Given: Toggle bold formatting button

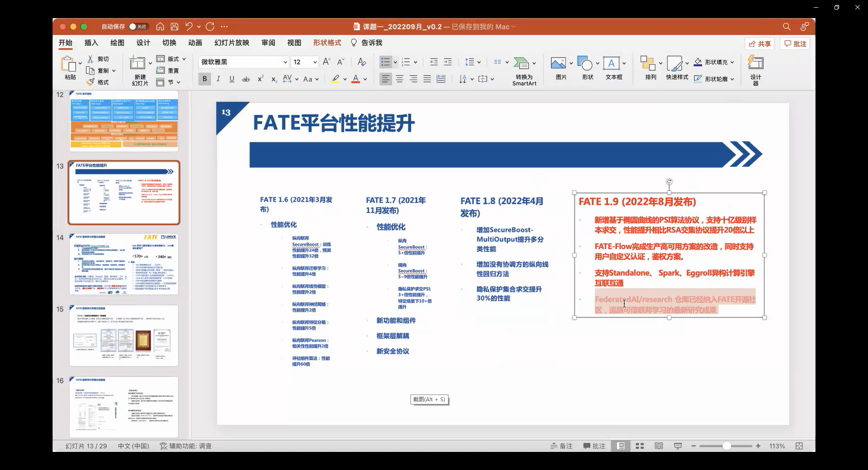Looking at the screenshot, I should pyautogui.click(x=204, y=79).
